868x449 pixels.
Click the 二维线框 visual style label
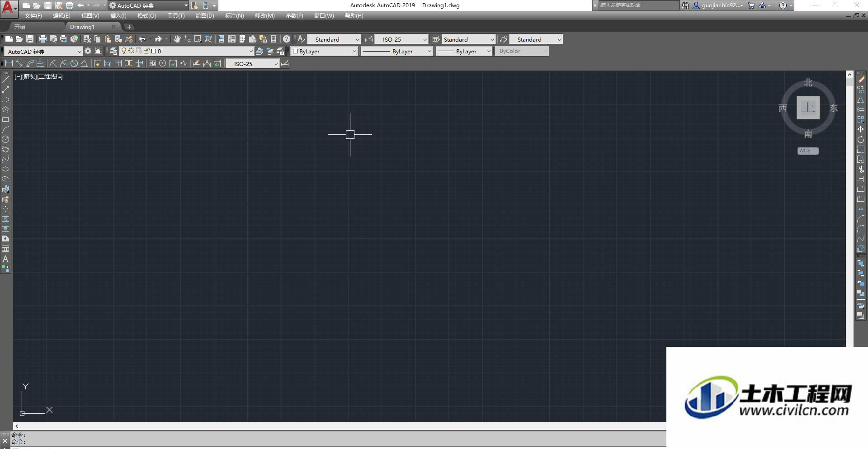pyautogui.click(x=50, y=77)
